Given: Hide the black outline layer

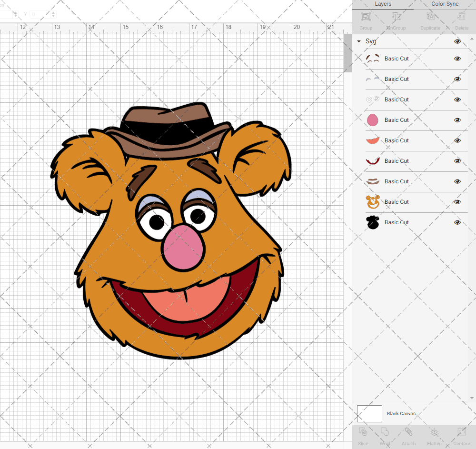Looking at the screenshot, I should point(457,222).
